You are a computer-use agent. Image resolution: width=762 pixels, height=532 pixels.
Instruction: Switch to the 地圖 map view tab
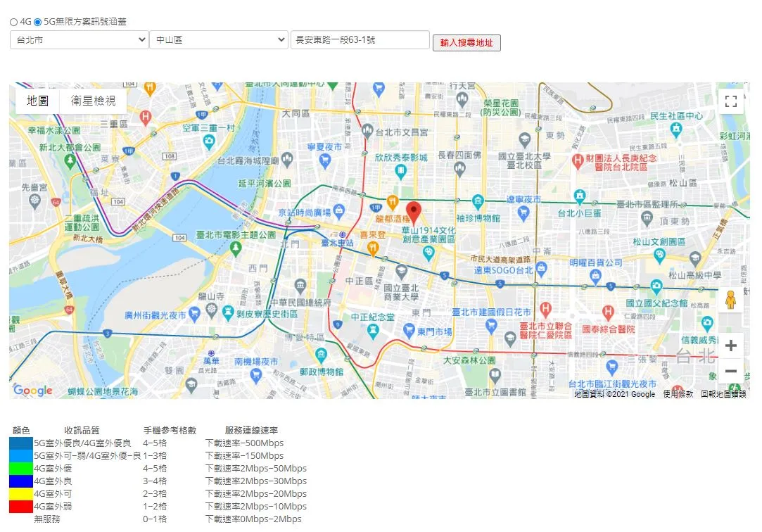click(37, 101)
